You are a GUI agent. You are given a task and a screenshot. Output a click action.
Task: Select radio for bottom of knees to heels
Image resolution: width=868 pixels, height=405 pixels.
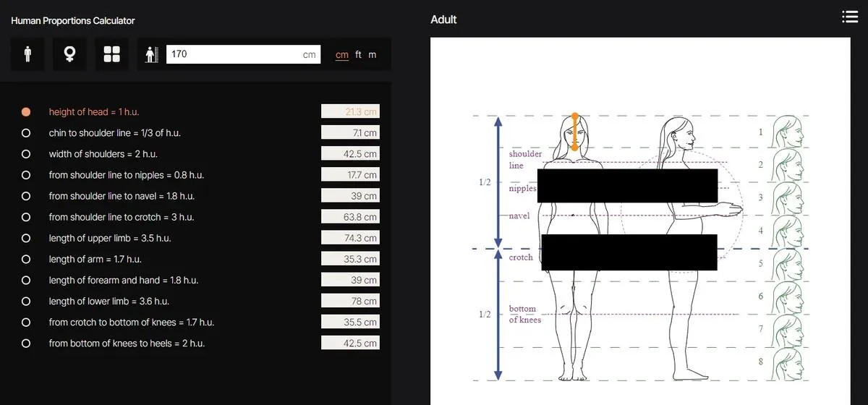(26, 343)
